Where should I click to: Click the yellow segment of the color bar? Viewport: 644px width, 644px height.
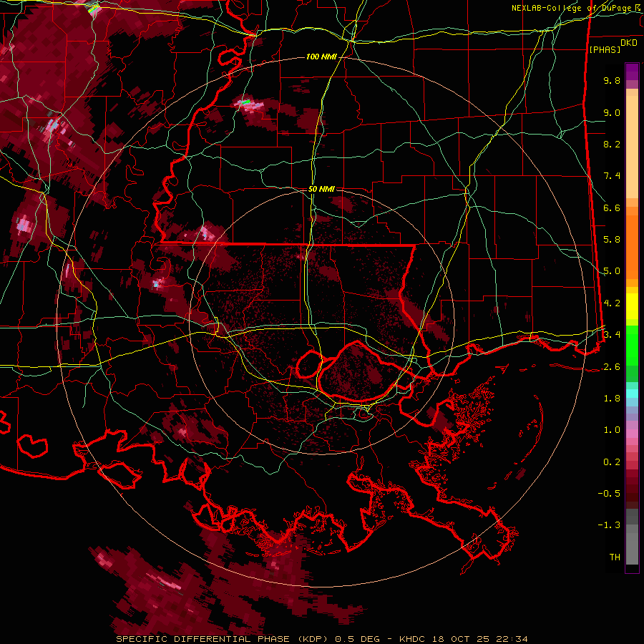(632, 306)
